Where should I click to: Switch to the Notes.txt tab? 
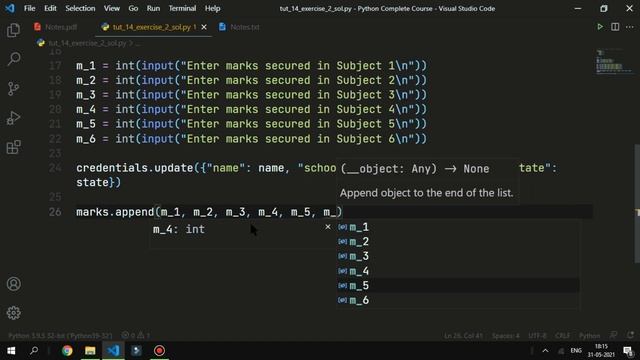[239, 27]
